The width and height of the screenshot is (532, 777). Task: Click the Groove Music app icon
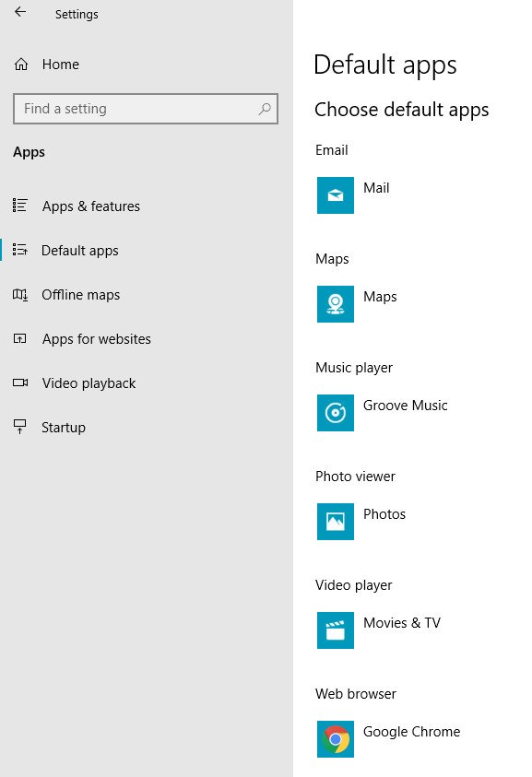[336, 413]
